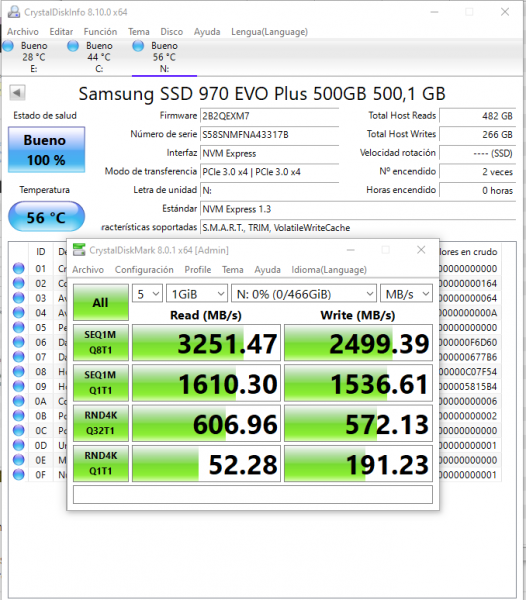Open target drive dropdown N: 0% (0/466GiB)

[x=304, y=294]
